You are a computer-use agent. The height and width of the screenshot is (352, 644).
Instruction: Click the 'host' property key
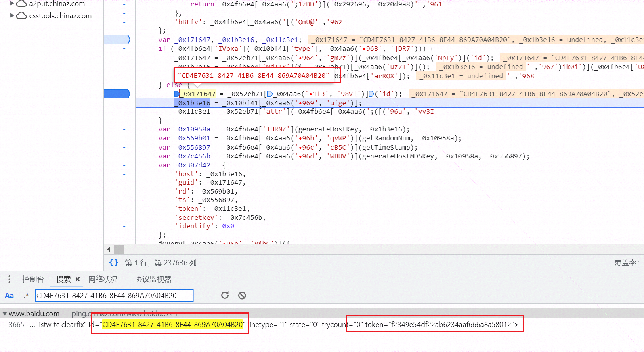(x=186, y=174)
